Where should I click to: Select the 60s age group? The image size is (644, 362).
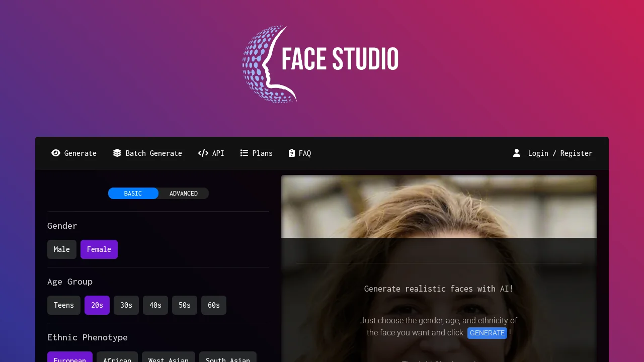[213, 305]
